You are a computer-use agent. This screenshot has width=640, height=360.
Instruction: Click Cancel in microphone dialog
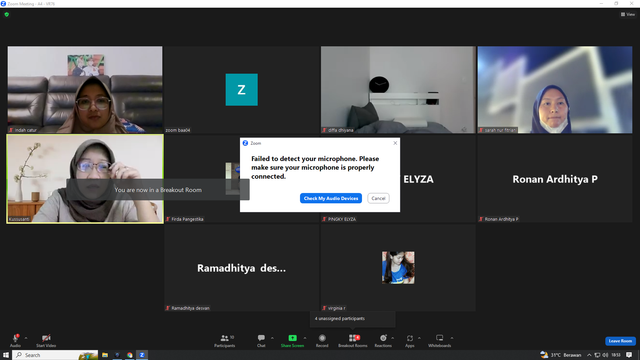click(378, 198)
